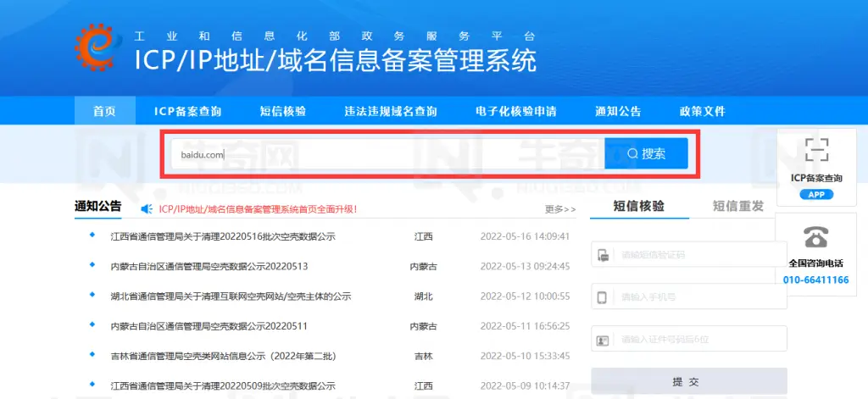Click the 吉林 province cell

pyautogui.click(x=424, y=356)
